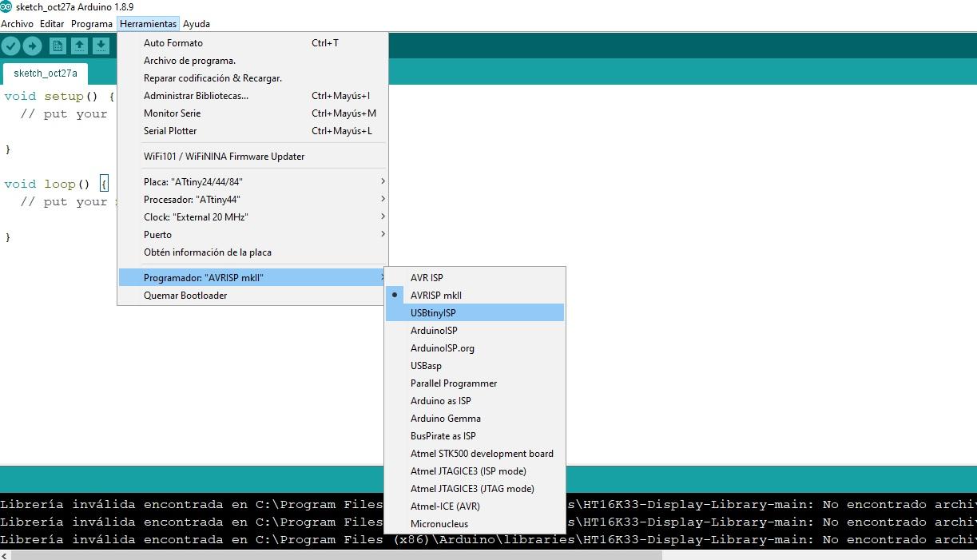Select Arduino as ISP programmer
Image resolution: width=977 pixels, height=560 pixels.
coord(440,401)
